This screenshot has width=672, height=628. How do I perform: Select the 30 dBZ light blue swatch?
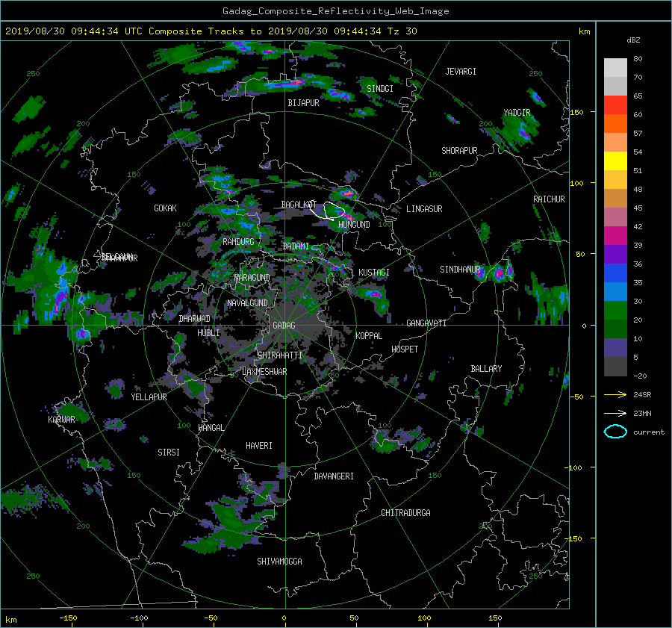pyautogui.click(x=615, y=292)
